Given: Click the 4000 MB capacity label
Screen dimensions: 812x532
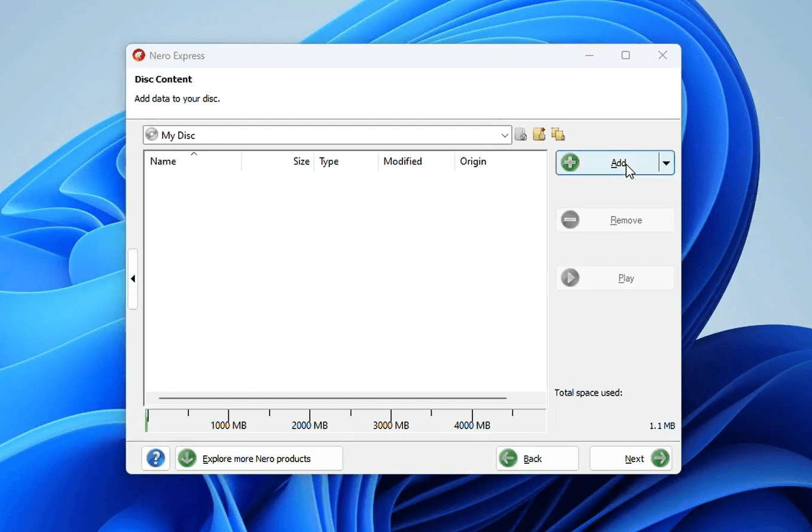Looking at the screenshot, I should (x=472, y=425).
